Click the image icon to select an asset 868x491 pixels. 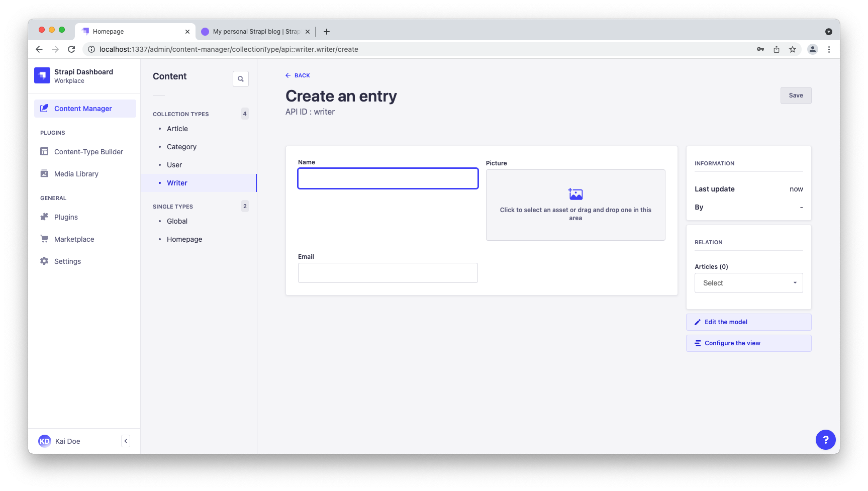[575, 193]
